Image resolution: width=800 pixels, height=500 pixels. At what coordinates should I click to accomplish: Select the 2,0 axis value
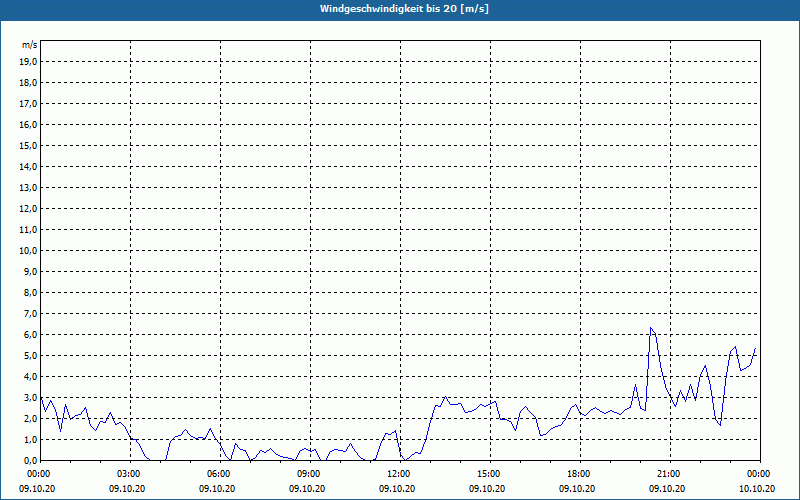click(30, 418)
